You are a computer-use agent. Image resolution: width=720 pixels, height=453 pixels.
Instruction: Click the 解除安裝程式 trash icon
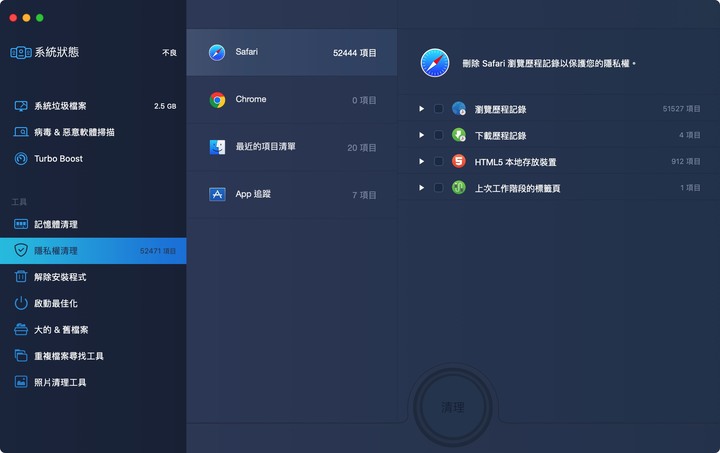point(21,277)
